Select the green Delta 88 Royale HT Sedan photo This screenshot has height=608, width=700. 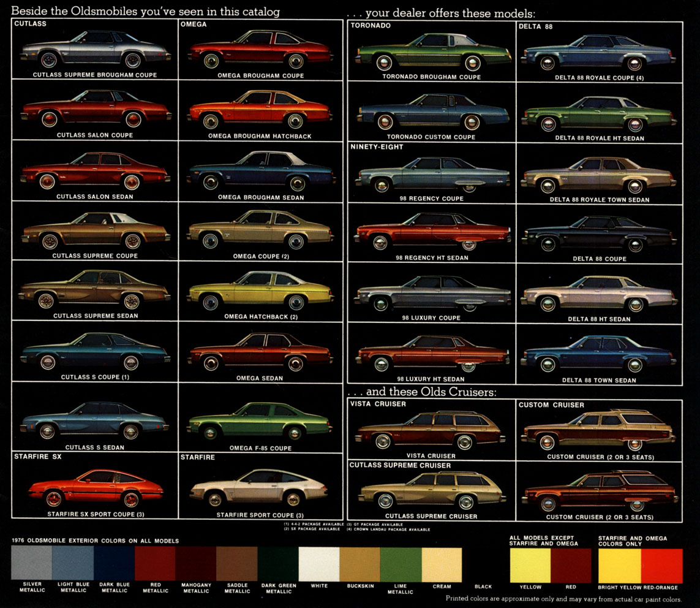[x=599, y=113]
